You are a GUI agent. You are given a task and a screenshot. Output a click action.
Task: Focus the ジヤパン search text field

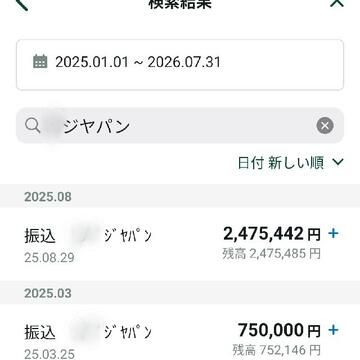(x=180, y=125)
